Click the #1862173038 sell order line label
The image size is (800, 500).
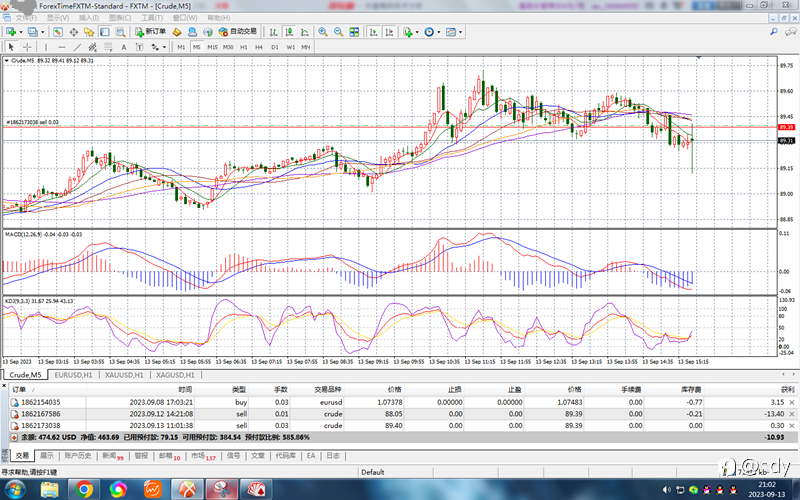[x=32, y=122]
